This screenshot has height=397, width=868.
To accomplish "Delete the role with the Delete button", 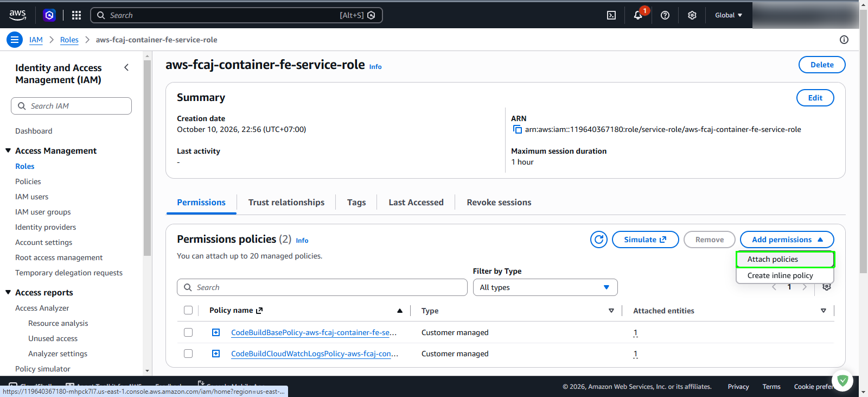I will [x=822, y=65].
